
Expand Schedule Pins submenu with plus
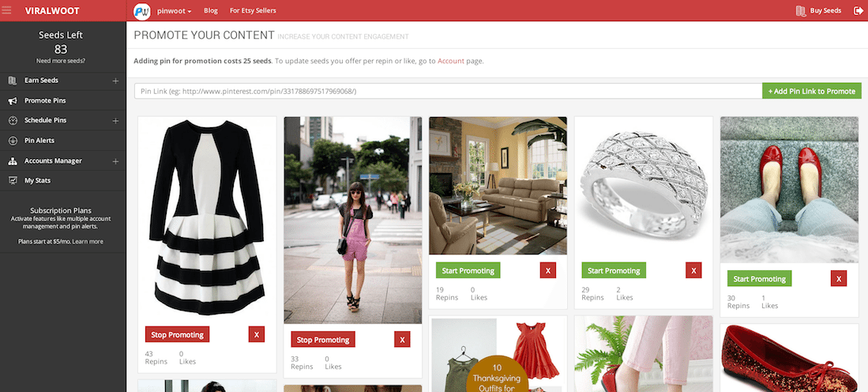[x=115, y=121]
